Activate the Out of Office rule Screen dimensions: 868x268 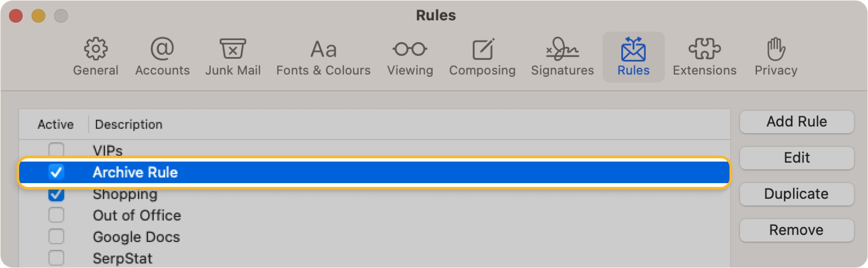[x=56, y=215]
